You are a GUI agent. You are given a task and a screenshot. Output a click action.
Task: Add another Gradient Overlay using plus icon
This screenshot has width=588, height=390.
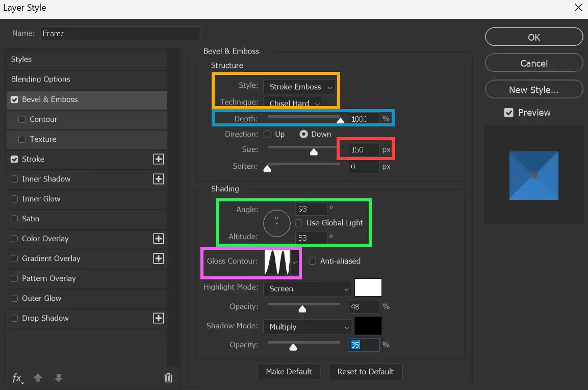point(158,258)
